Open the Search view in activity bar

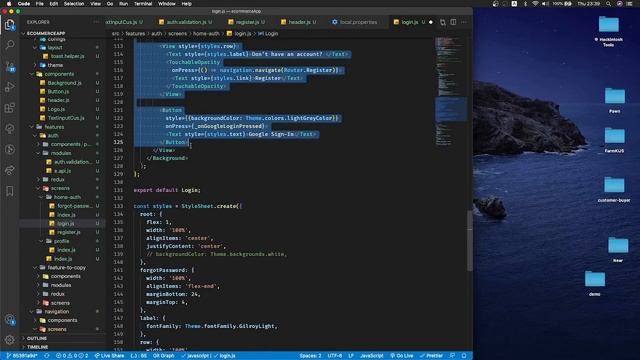(9, 44)
